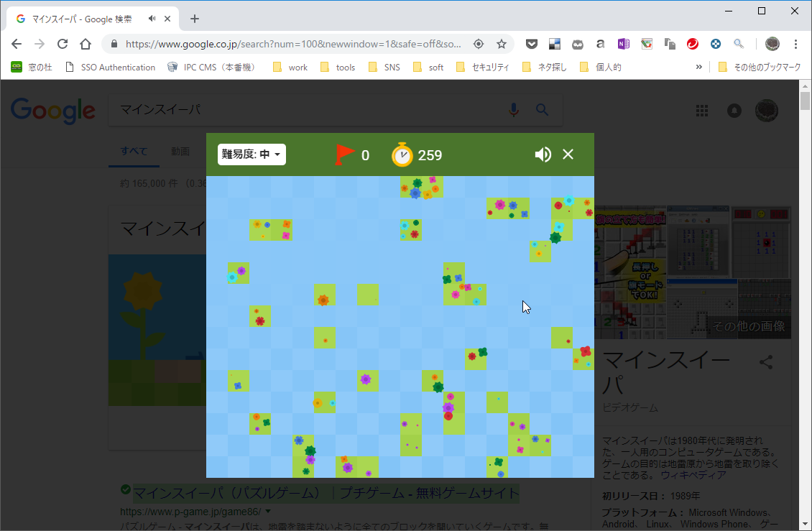Open the red swirl extension icon
The height and width of the screenshot is (531, 812).
coord(693,44)
